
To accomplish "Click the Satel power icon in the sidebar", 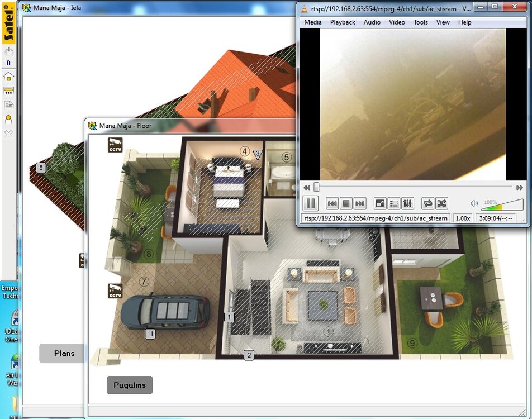I will [8, 51].
